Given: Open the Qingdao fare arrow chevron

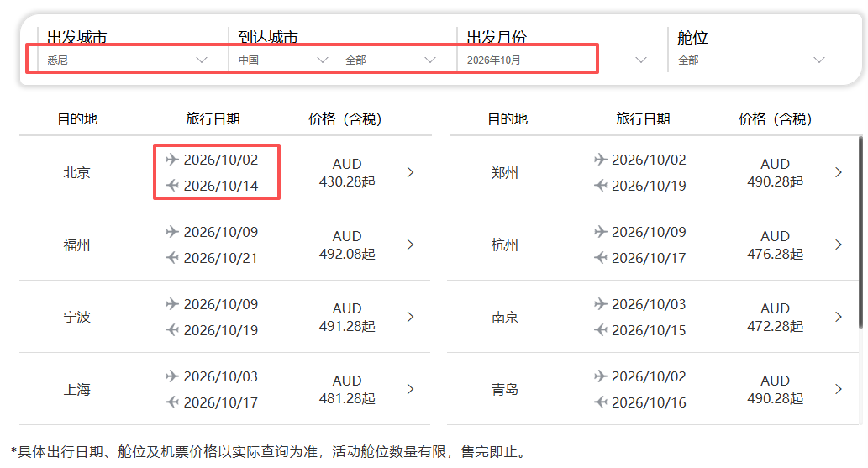Looking at the screenshot, I should pyautogui.click(x=838, y=389).
